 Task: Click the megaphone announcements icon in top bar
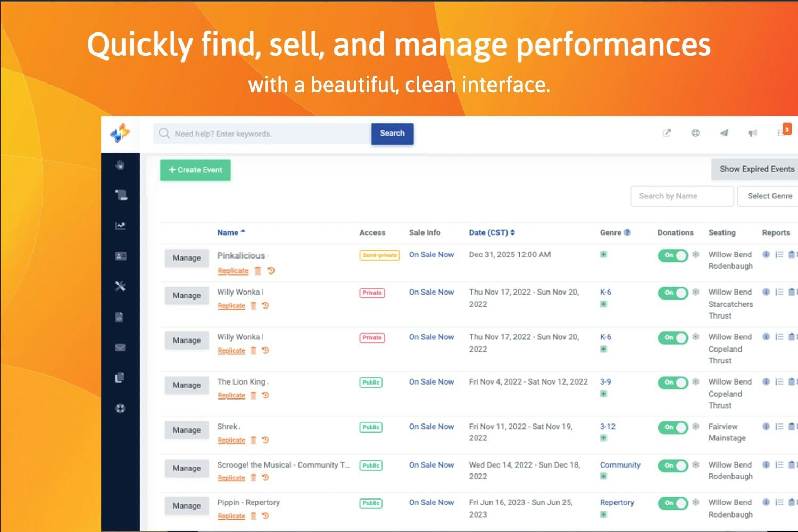point(752,133)
